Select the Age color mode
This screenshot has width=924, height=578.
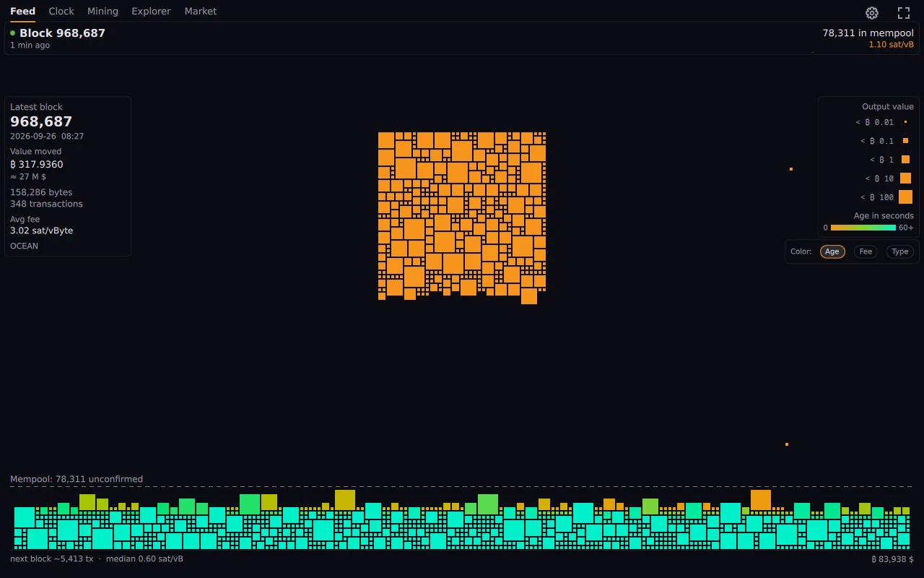click(x=832, y=251)
